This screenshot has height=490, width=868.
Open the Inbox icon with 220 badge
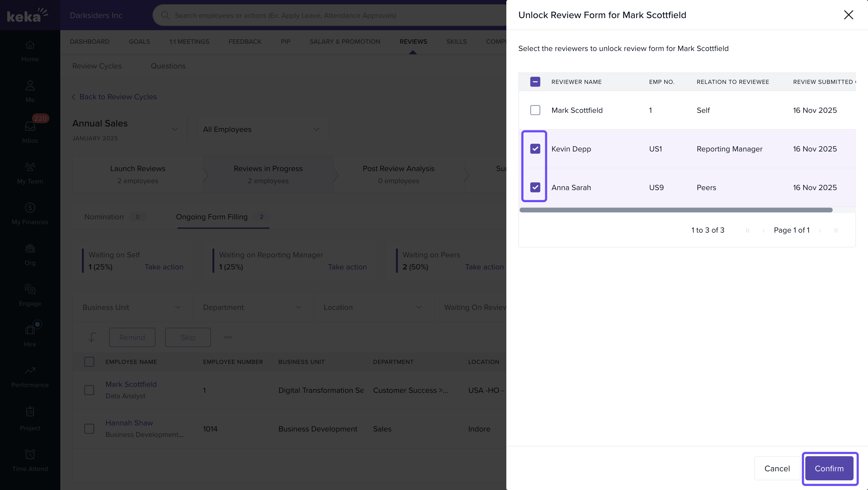[30, 126]
